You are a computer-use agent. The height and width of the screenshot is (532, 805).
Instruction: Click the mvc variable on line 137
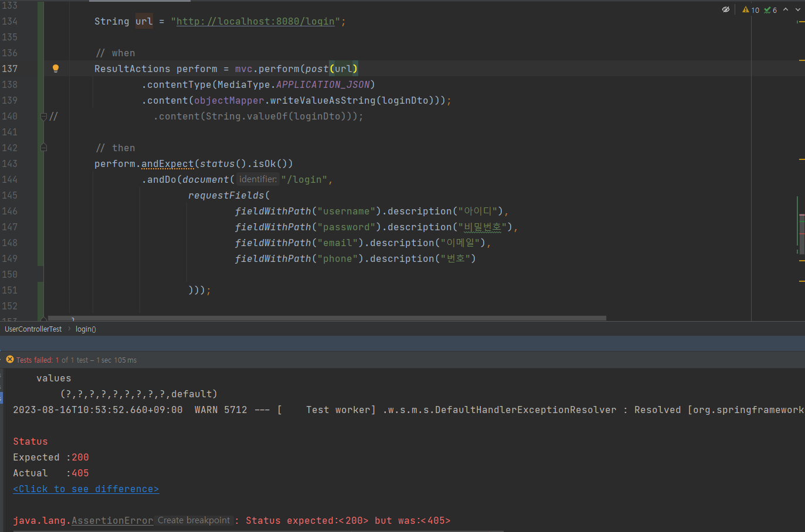coord(244,69)
